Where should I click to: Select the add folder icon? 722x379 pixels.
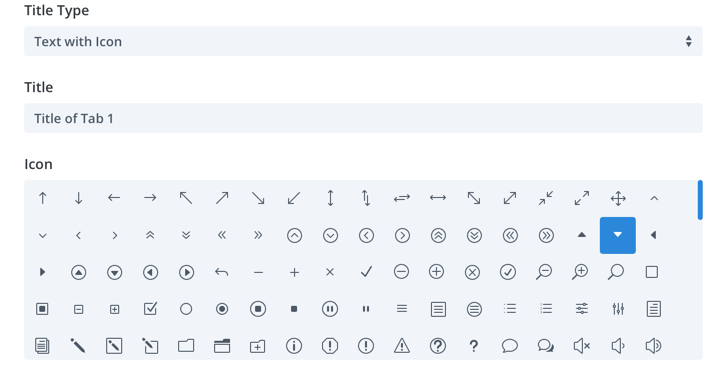(257, 346)
